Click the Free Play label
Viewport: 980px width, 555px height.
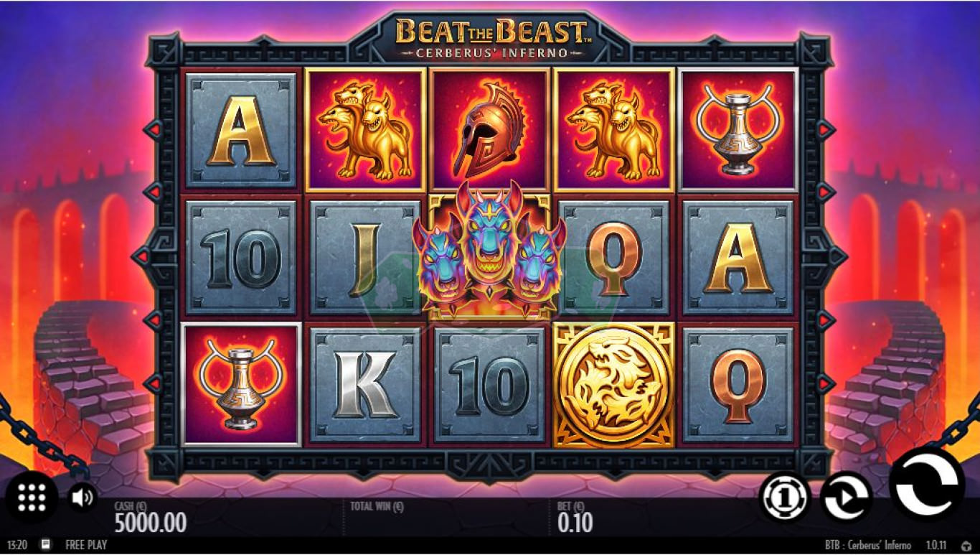86,545
